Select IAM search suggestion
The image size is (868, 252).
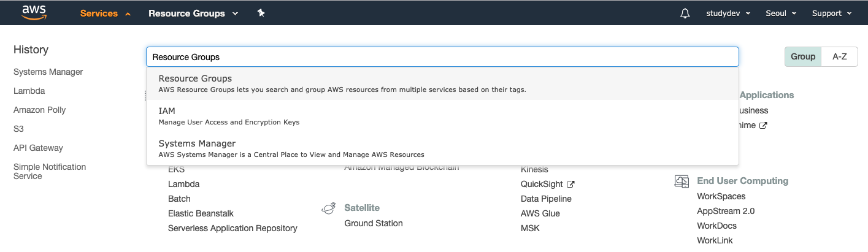point(442,116)
